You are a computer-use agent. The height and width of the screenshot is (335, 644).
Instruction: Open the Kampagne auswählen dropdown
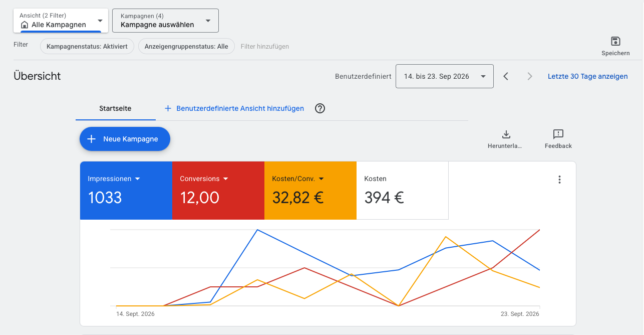coord(165,21)
